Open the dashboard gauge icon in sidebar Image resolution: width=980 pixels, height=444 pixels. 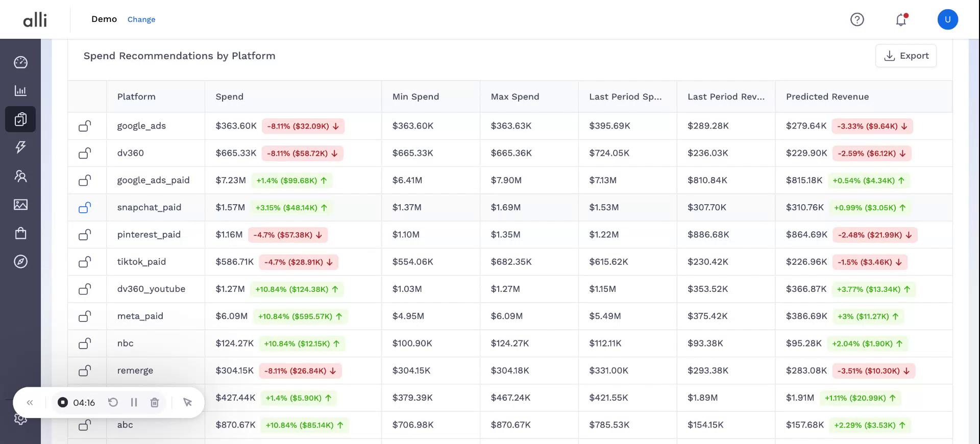[20, 62]
